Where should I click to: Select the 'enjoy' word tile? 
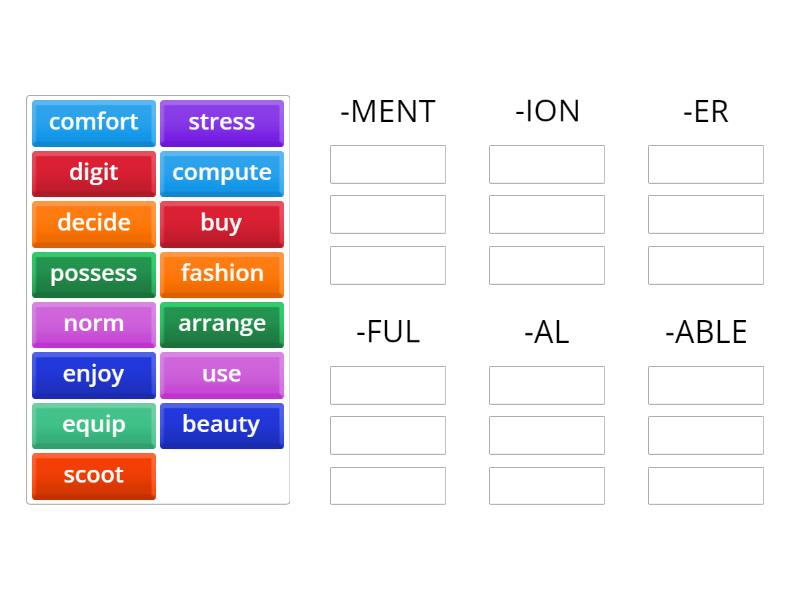93,375
